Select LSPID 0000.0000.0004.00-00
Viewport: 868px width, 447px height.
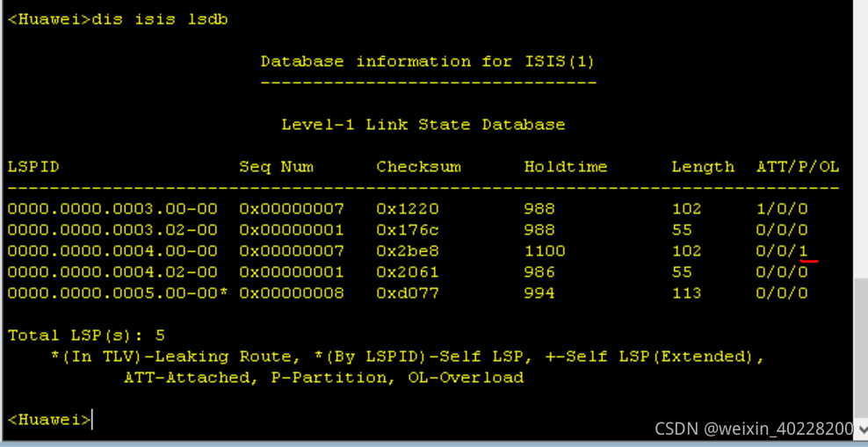coord(112,251)
